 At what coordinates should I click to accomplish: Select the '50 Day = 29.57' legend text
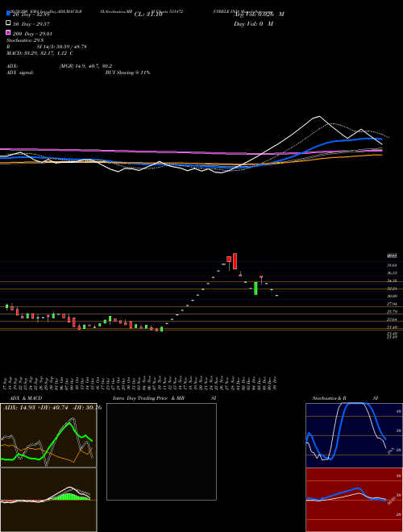coord(31,23)
